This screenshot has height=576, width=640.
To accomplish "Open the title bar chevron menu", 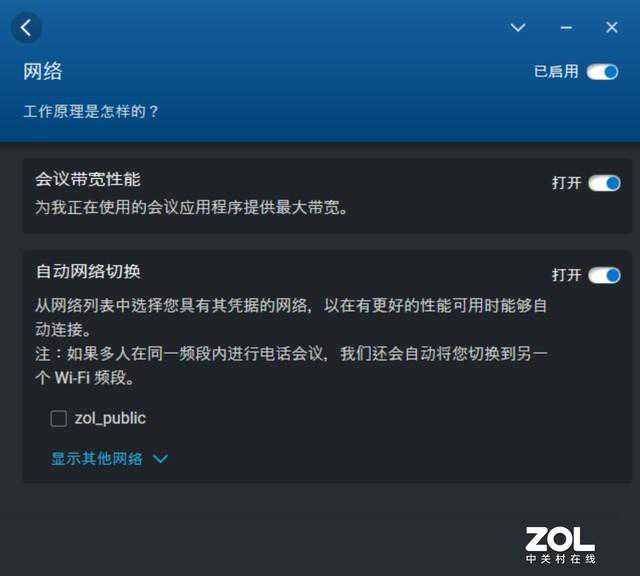I will [x=518, y=27].
